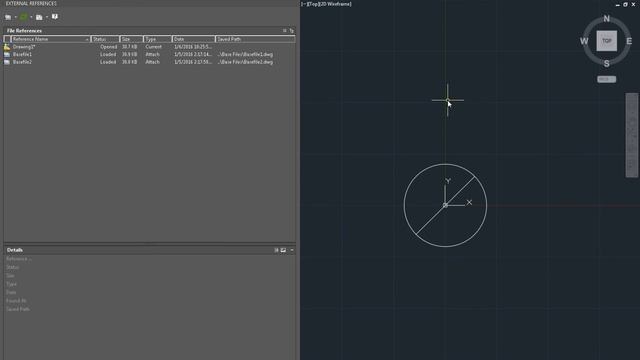Viewport: 640px width, 360px height.
Task: Restore the drawing viewport window
Action: [x=625, y=4]
